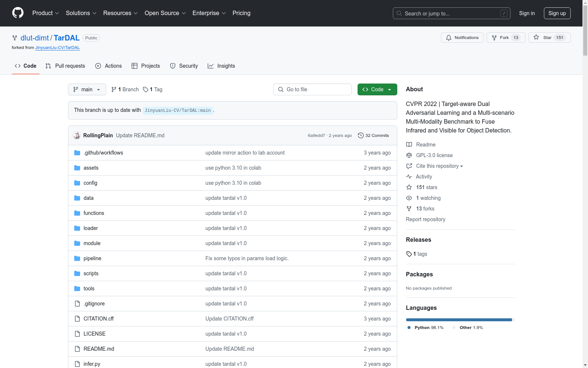Image resolution: width=588 pixels, height=368 pixels.
Task: Focus the Search or jump to field
Action: (452, 13)
